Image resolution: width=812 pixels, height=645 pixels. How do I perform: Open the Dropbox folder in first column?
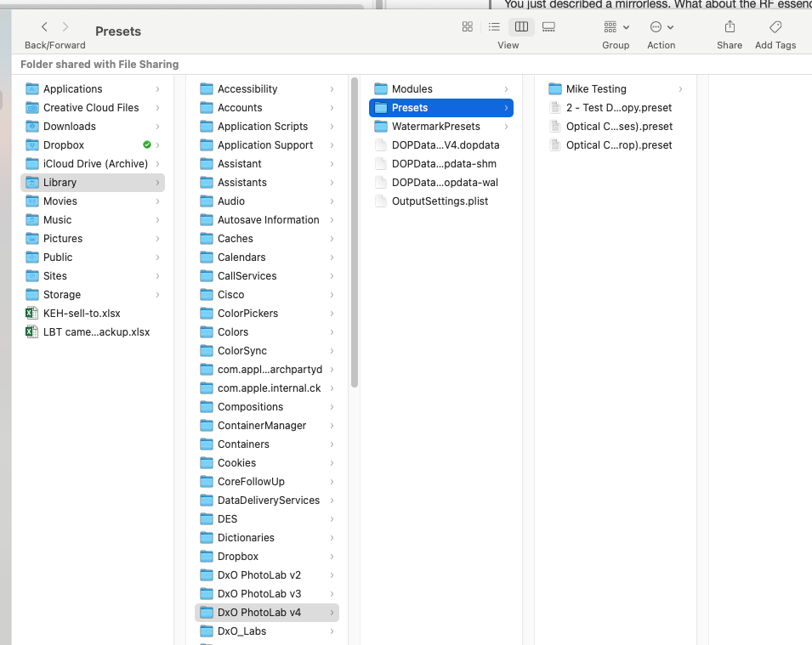(64, 145)
